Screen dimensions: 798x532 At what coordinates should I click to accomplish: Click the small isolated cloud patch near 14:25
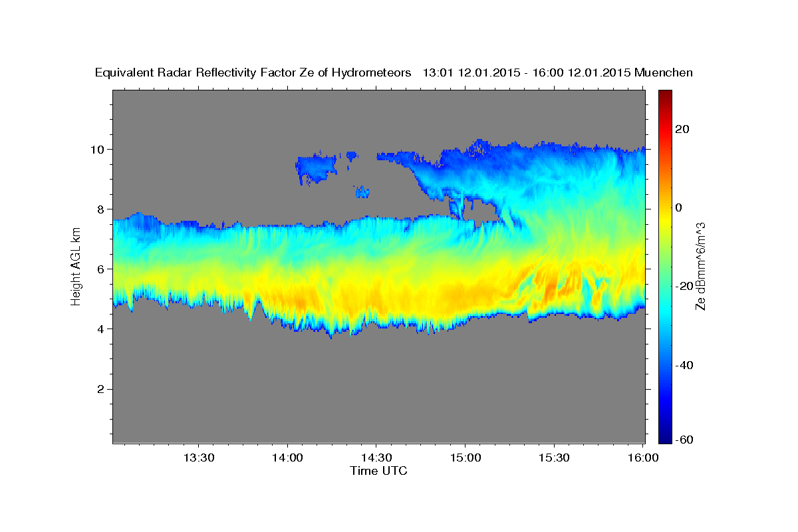362,192
